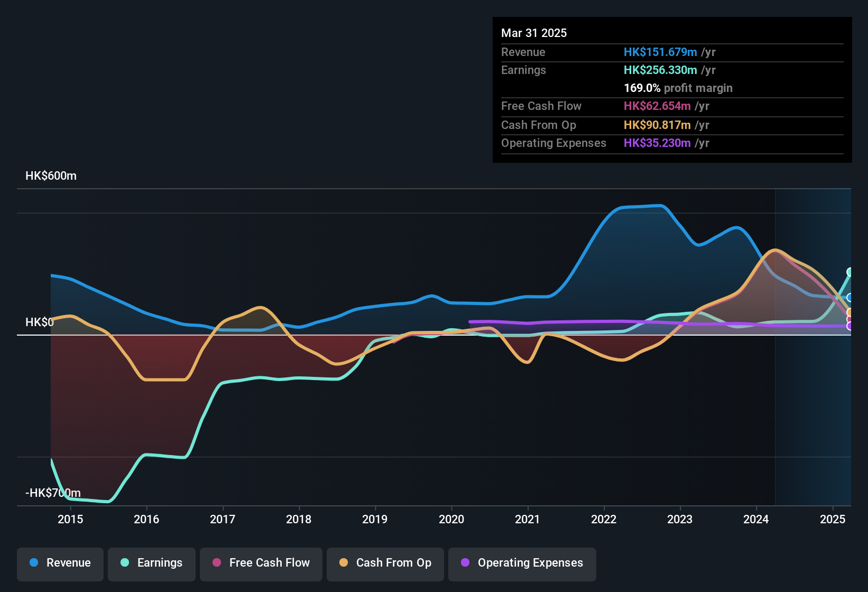The width and height of the screenshot is (868, 592).
Task: Expand the Cash From Op legend entry
Action: 385,563
